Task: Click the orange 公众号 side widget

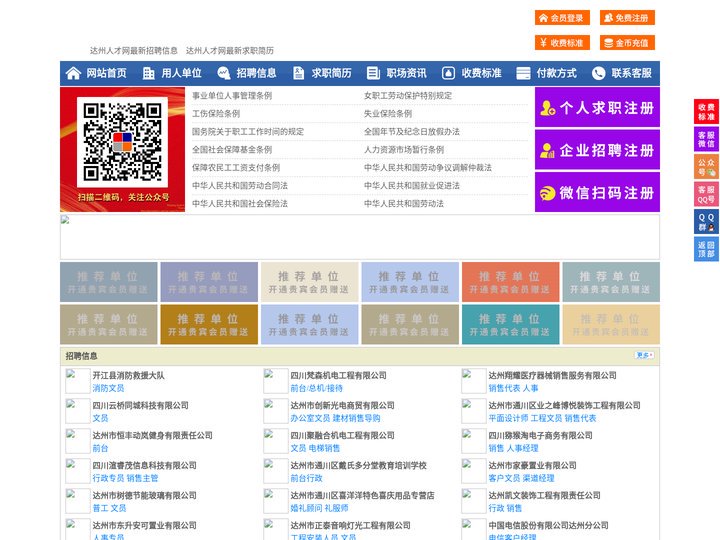Action: 706,167
